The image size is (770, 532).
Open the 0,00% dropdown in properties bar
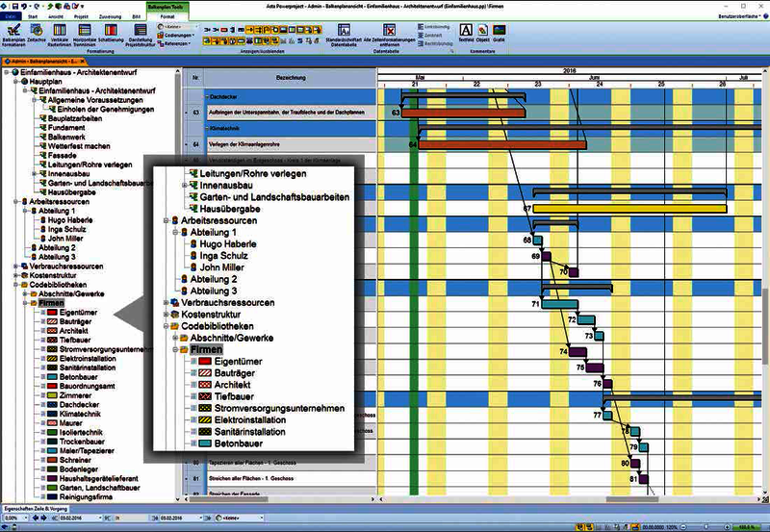click(x=14, y=518)
